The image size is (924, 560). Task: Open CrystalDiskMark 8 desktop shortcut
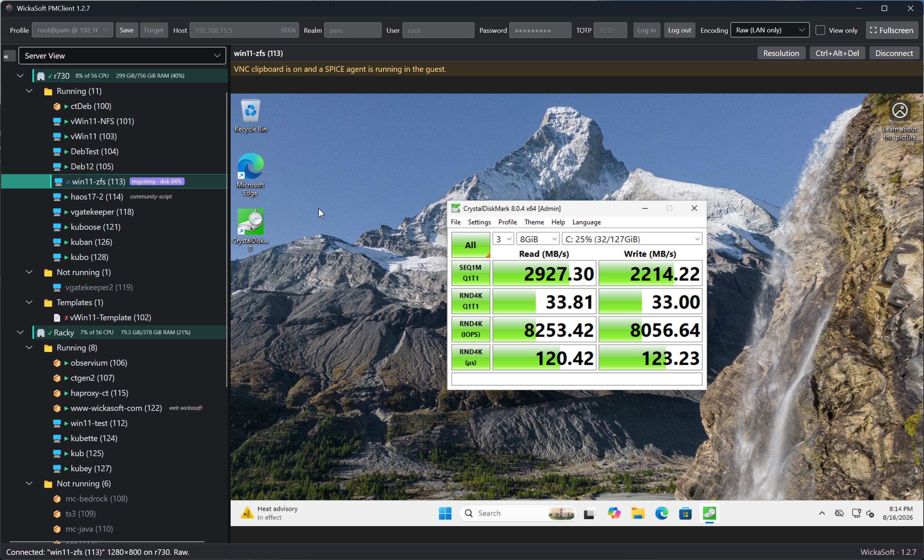coord(250,230)
